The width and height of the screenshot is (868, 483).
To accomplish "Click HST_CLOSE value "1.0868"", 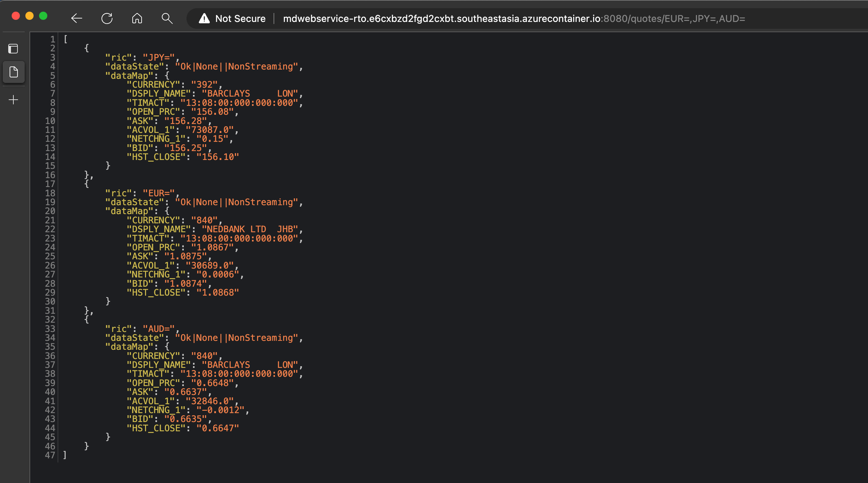I will point(218,293).
